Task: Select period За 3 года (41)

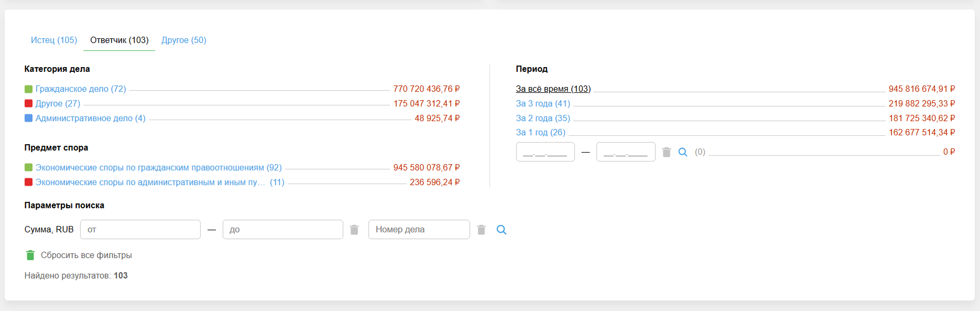Action: pos(543,104)
